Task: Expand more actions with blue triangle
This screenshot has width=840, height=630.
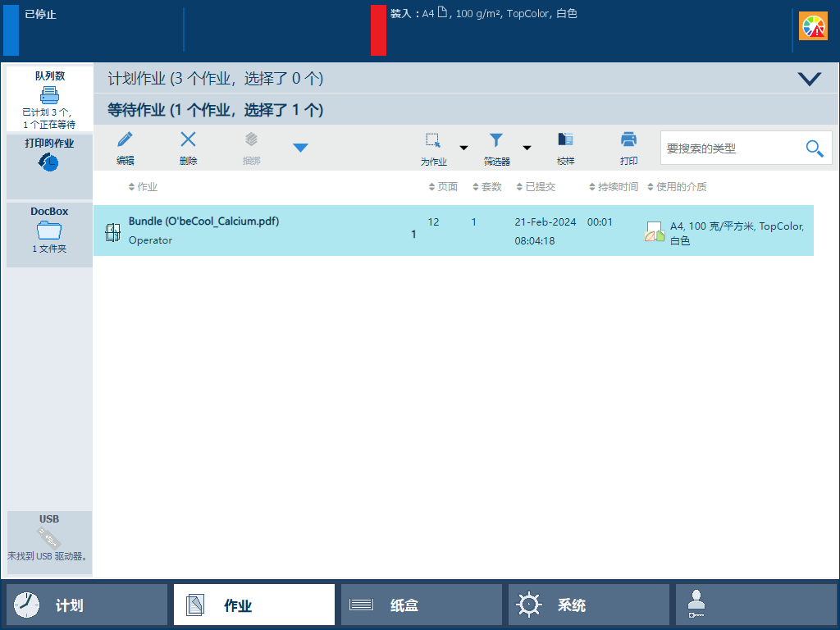Action: coord(300,148)
